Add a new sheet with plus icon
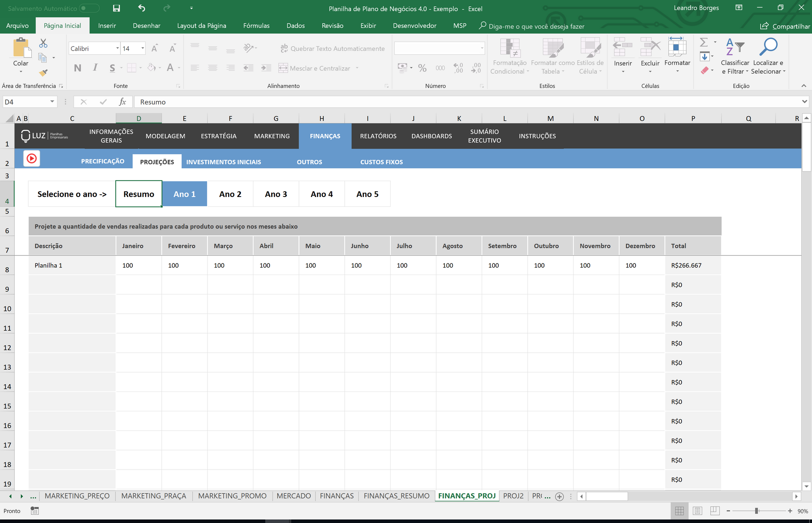The width and height of the screenshot is (812, 523). tap(559, 496)
